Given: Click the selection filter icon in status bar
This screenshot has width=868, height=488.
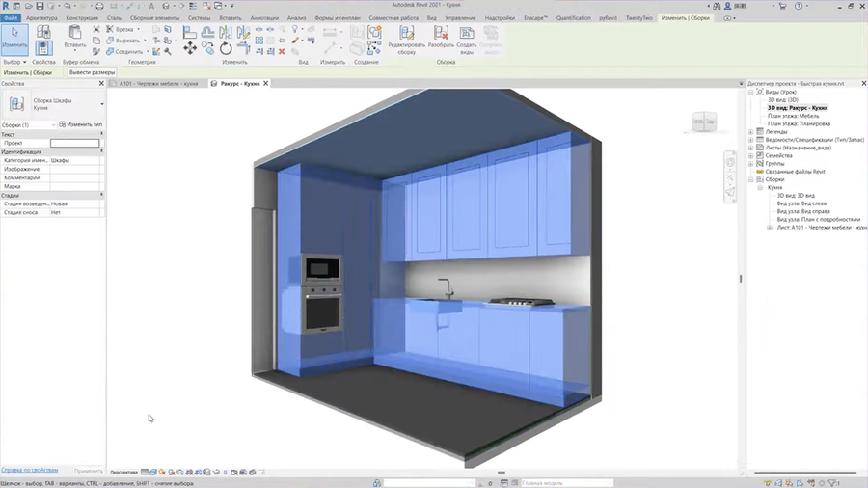Looking at the screenshot, I should [834, 483].
